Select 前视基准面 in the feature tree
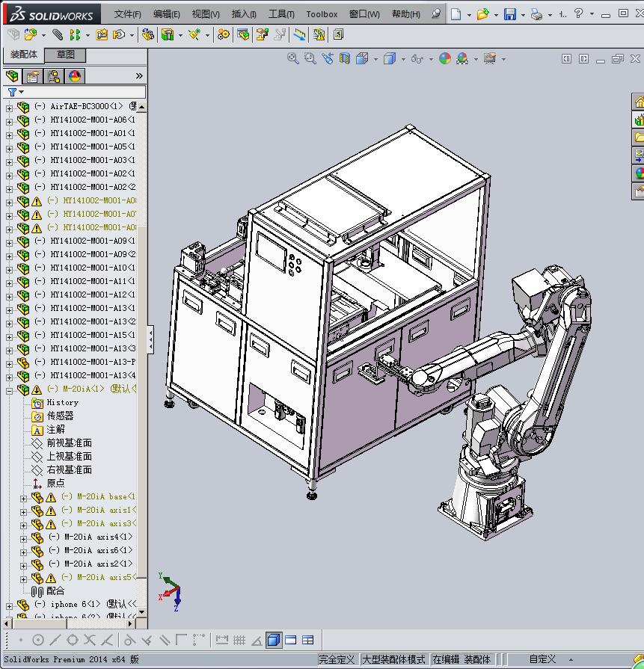 click(69, 443)
